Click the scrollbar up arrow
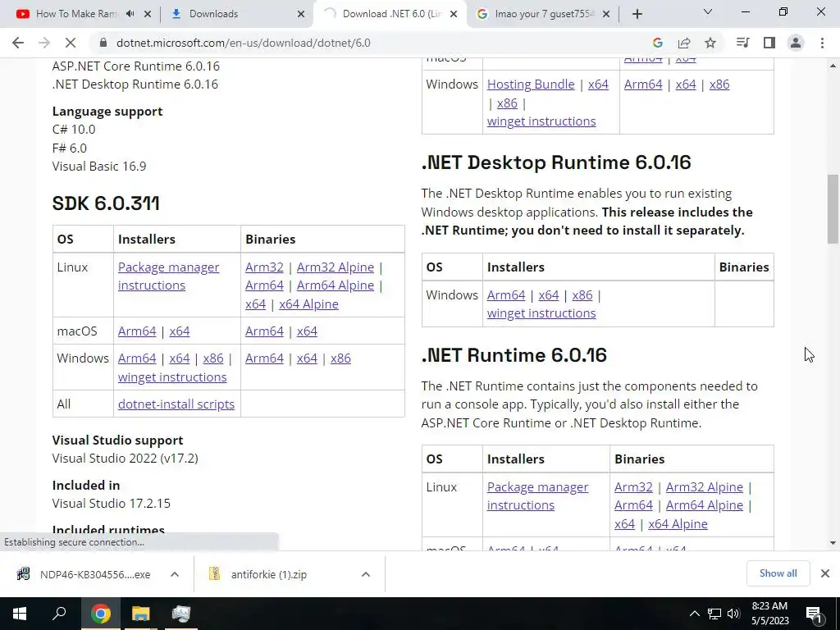The image size is (840, 630). 833,66
